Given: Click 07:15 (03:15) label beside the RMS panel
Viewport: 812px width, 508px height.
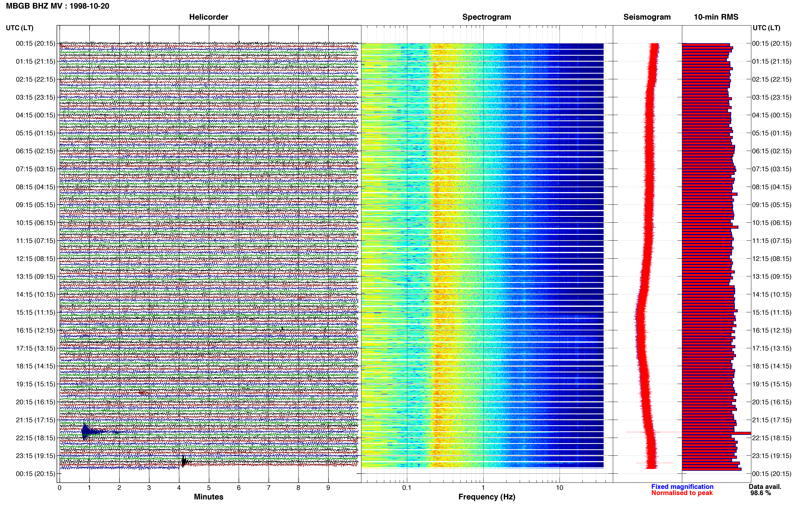Looking at the screenshot, I should 772,169.
